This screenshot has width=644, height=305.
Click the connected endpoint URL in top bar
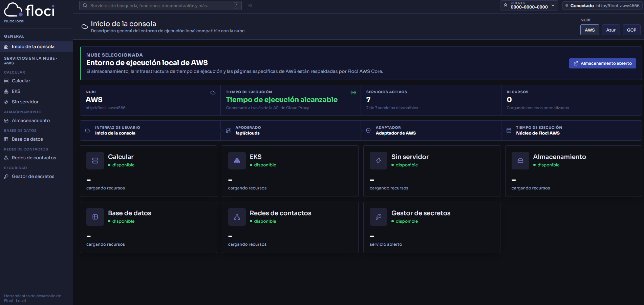tap(618, 6)
